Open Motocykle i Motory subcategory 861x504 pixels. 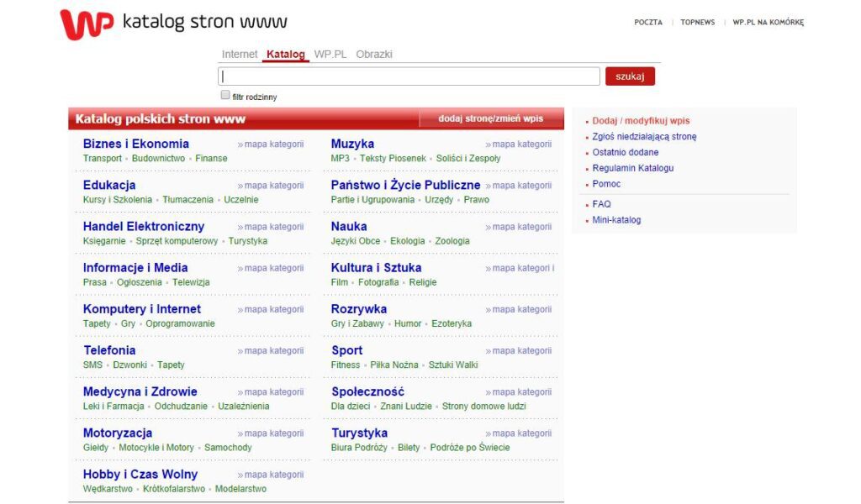156,448
